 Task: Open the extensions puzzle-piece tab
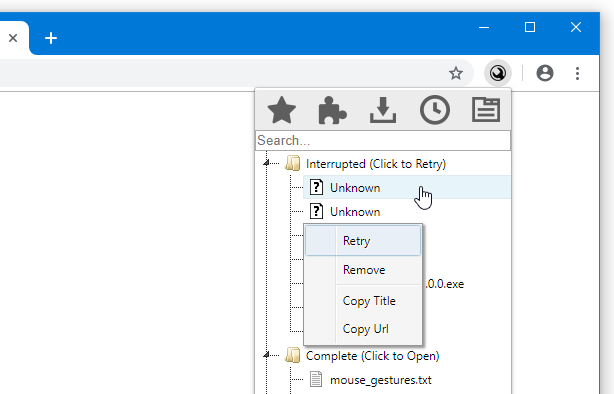pos(332,110)
